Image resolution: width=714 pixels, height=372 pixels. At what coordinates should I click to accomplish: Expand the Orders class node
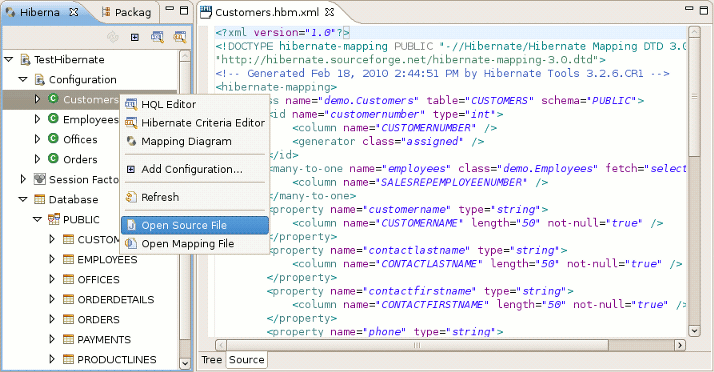[x=37, y=159]
